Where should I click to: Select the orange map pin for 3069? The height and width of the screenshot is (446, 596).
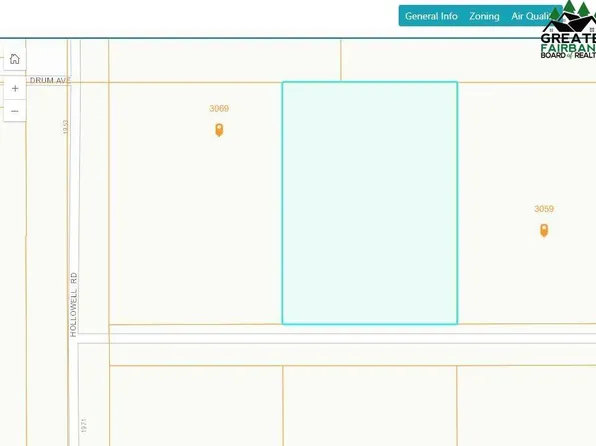219,130
